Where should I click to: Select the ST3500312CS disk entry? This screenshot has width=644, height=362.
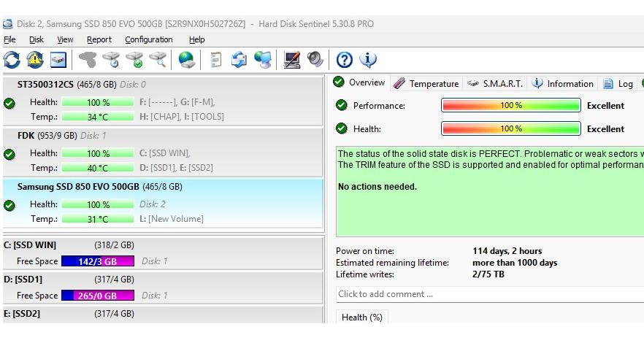point(163,101)
